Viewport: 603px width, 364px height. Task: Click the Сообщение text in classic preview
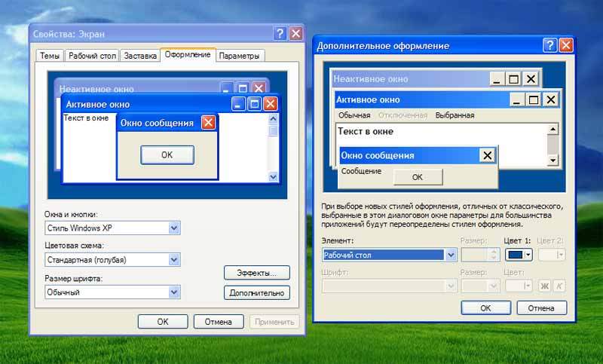[x=361, y=171]
